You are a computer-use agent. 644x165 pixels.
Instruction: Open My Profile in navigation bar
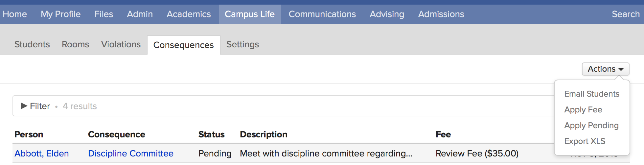pos(61,14)
